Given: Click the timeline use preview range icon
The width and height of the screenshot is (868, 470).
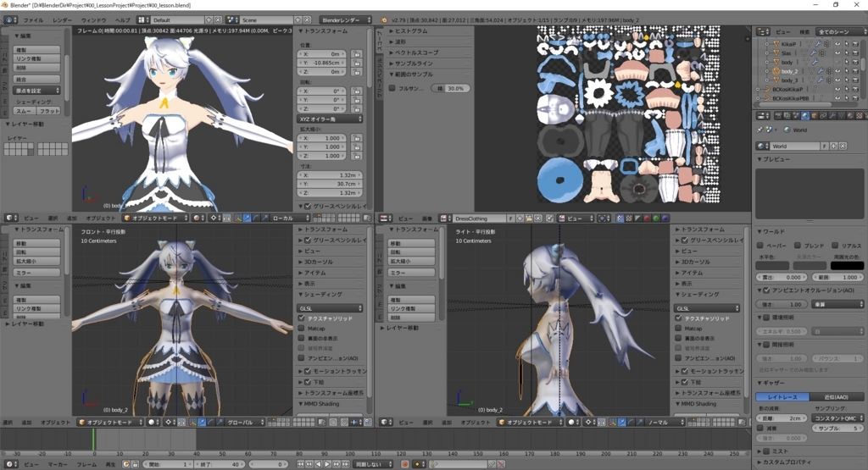Looking at the screenshot, I should click(x=126, y=464).
